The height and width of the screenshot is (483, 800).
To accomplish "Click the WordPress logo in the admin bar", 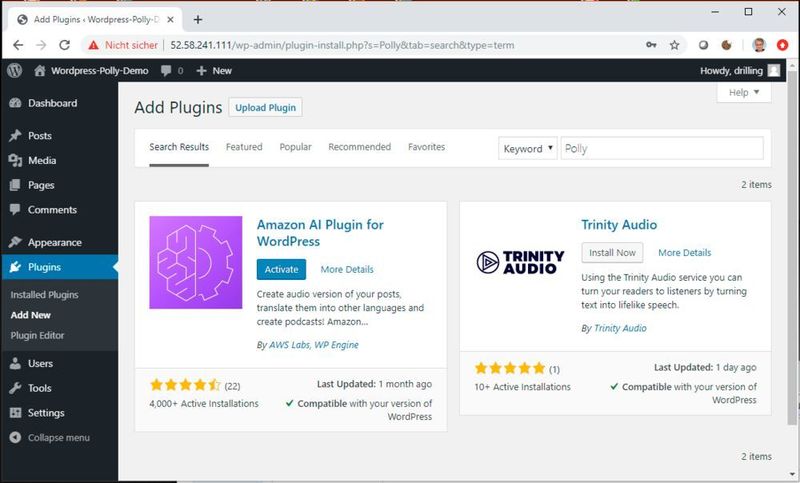I will 15,70.
